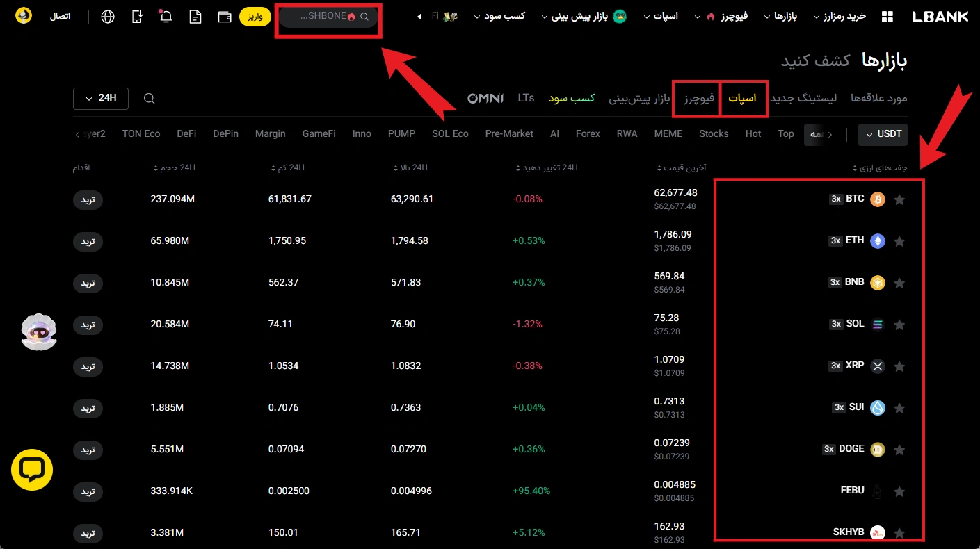980x549 pixels.
Task: Expand the بازار پیش بینی header dropdown
Action: point(584,16)
